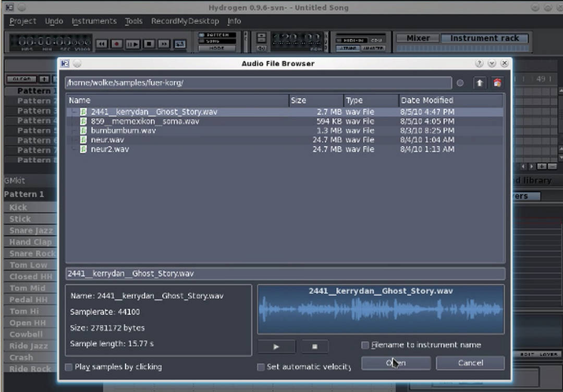Open the Undo menu
This screenshot has height=392, width=563.
click(54, 21)
